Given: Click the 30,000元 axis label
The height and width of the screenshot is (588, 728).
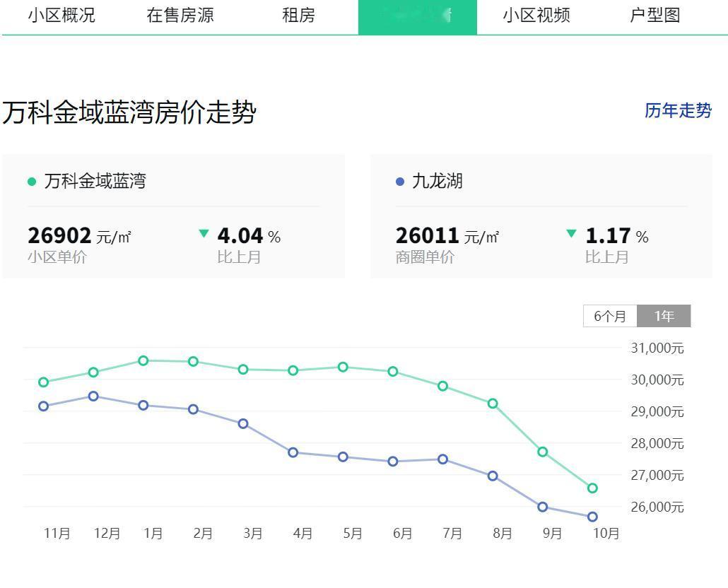Looking at the screenshot, I should [657, 380].
